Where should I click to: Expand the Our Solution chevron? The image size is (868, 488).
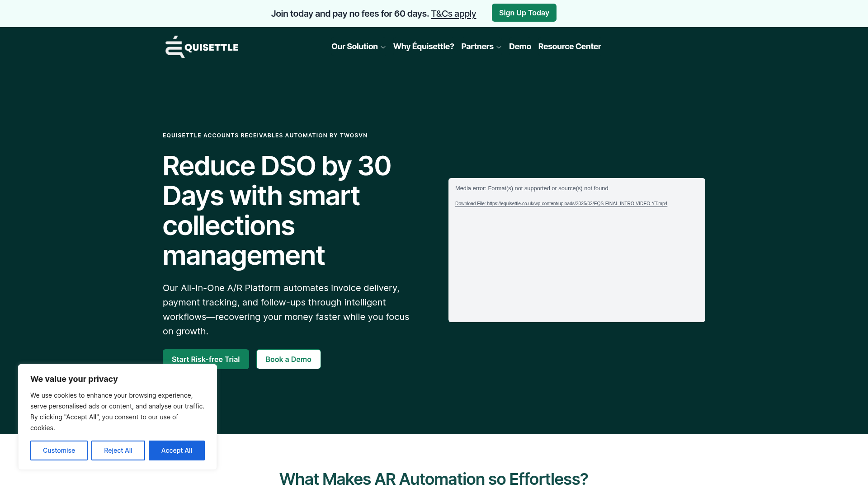pyautogui.click(x=383, y=47)
